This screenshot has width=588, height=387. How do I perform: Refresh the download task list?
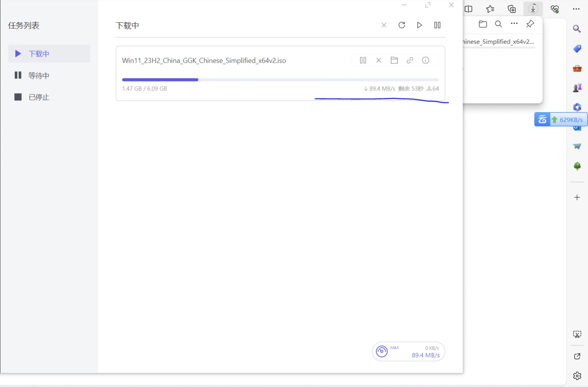[402, 25]
